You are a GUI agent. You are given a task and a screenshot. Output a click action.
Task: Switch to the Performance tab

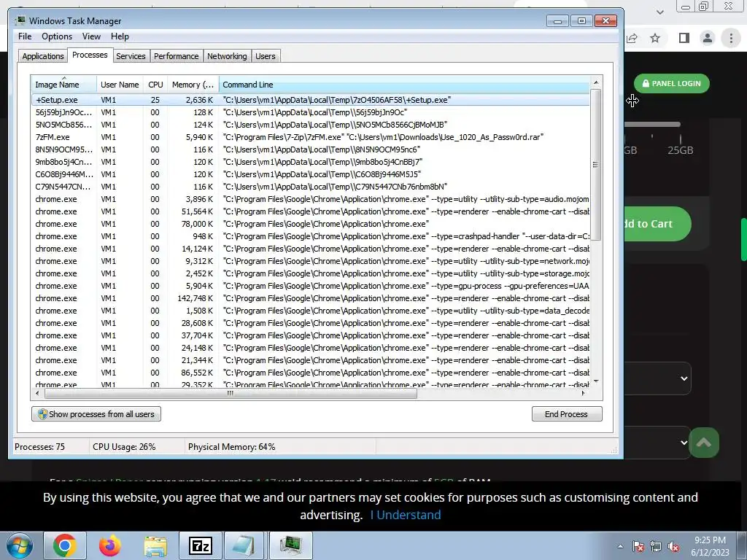pyautogui.click(x=176, y=56)
